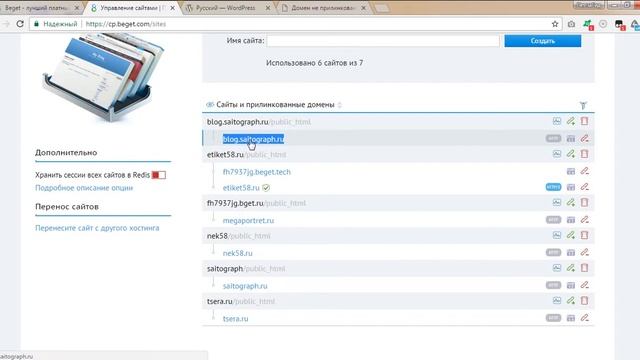Delete the blog.saitograph.ru site
The image size is (640, 360).
(584, 121)
